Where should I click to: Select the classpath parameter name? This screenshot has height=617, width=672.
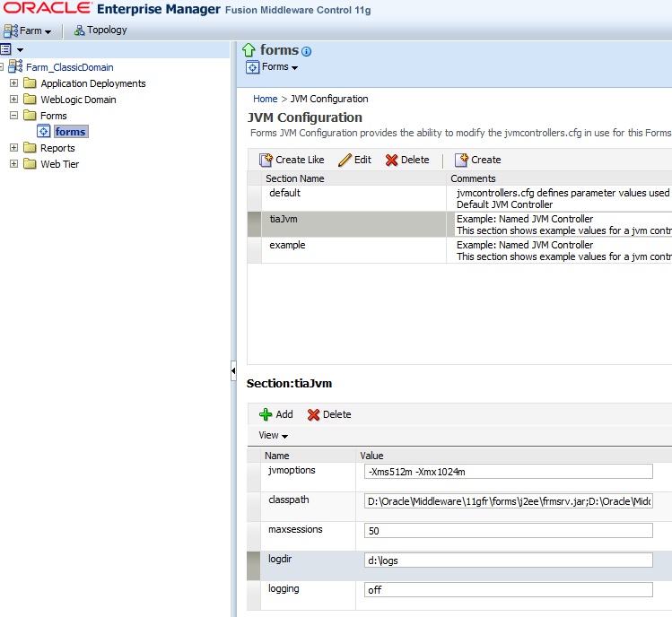288,500
